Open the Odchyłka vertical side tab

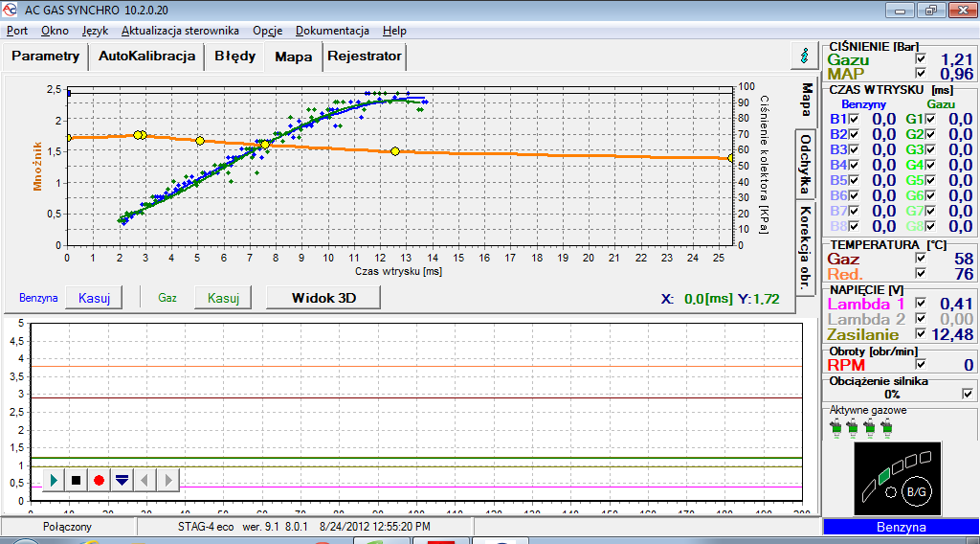806,165
